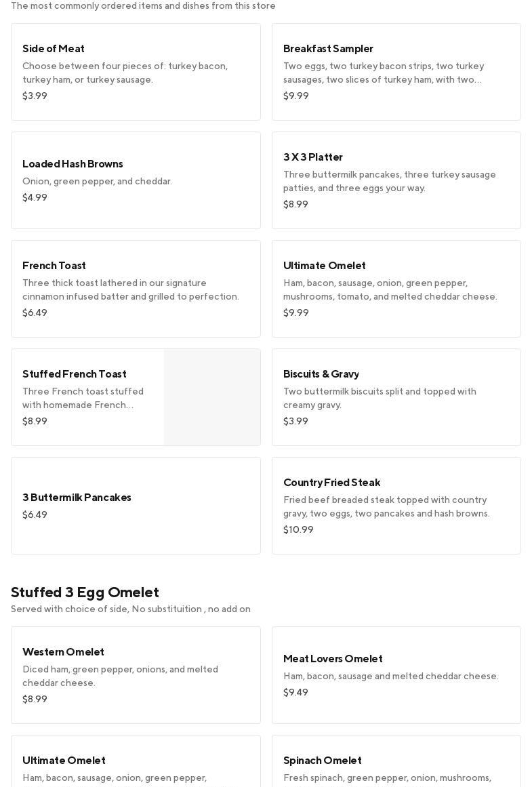Open the 3 X 3 Platter item
532x787 pixels.
(396, 180)
